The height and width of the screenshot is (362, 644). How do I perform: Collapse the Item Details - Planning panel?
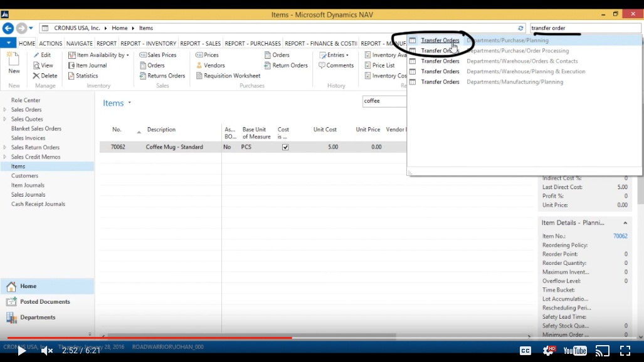(x=625, y=223)
